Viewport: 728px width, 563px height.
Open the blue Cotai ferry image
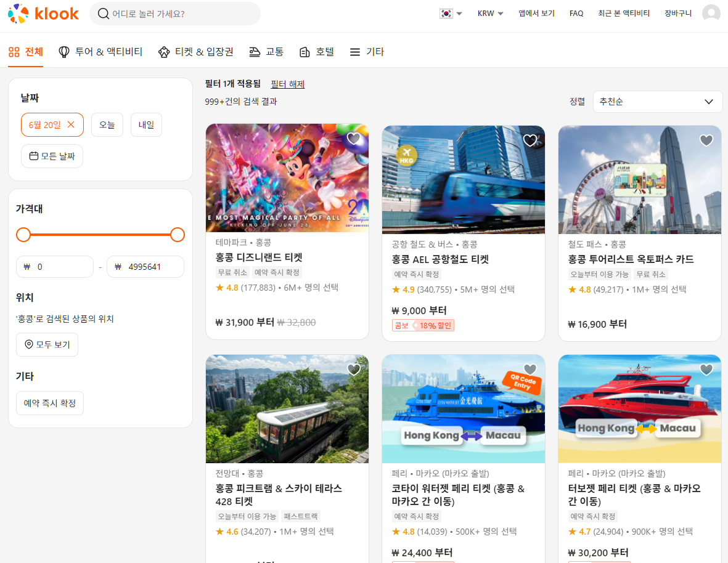[464, 409]
